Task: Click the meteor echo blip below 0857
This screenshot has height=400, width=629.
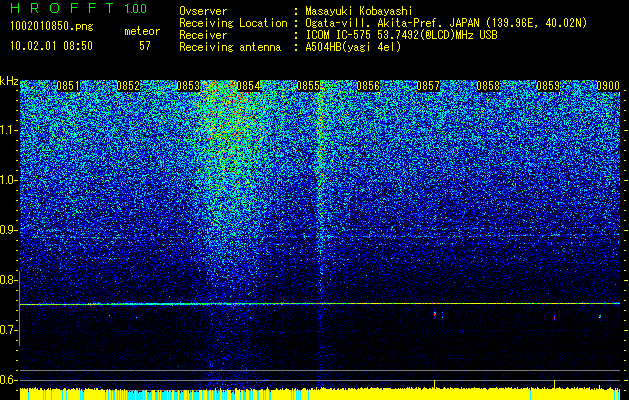Action: 435,314
